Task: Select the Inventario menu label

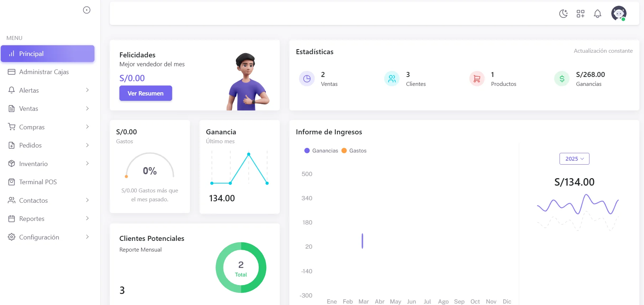Action: [x=34, y=164]
